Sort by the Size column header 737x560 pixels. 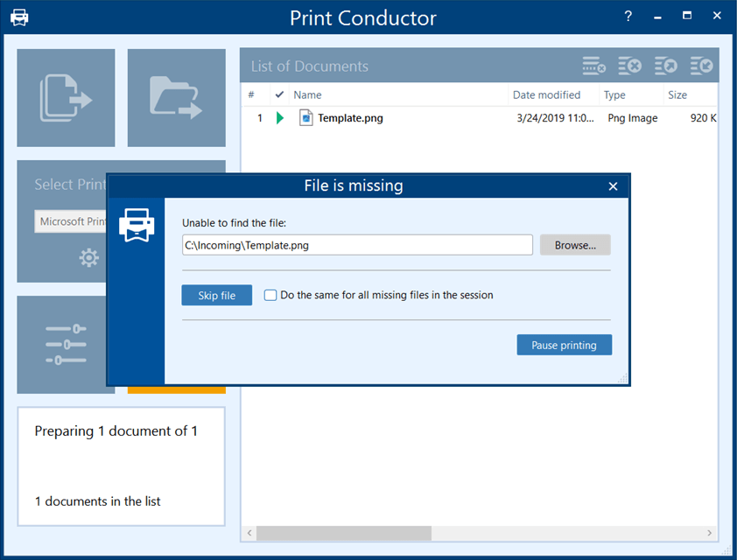691,94
